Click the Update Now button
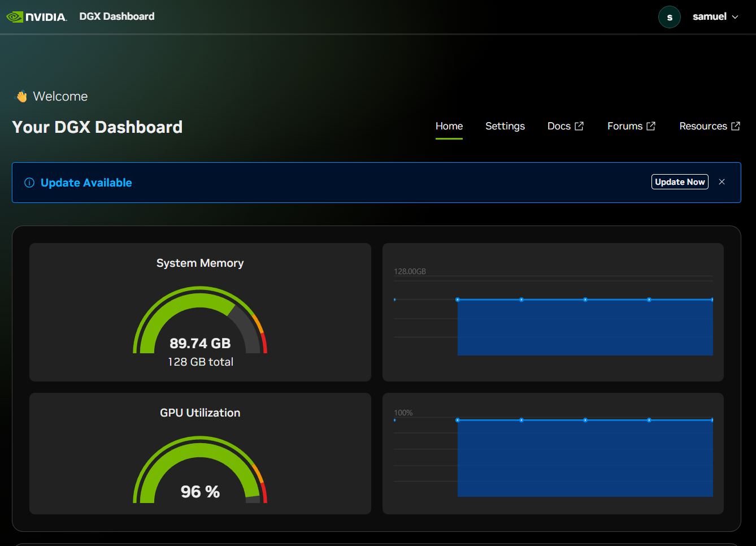756x546 pixels. (680, 182)
